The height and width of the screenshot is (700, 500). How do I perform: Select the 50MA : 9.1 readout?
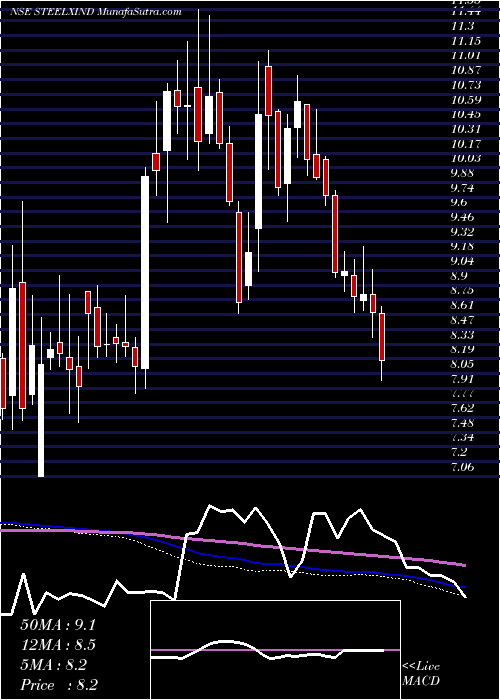pyautogui.click(x=58, y=625)
